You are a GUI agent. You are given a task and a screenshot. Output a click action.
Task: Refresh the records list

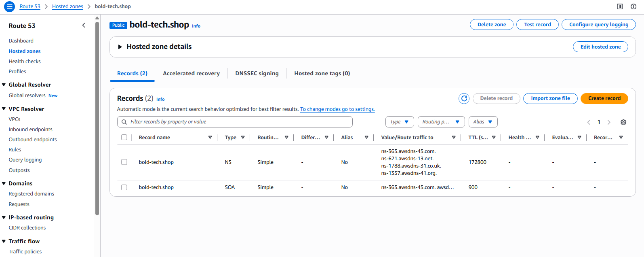464,98
